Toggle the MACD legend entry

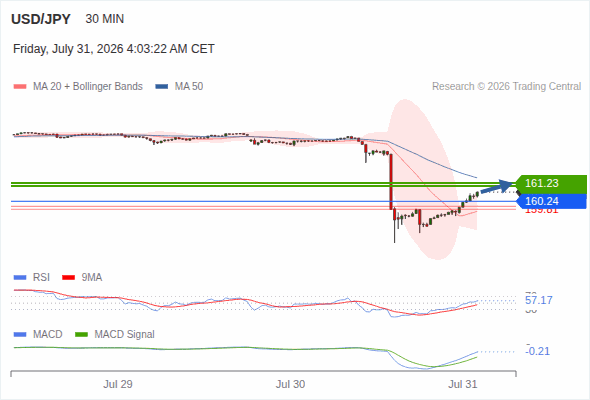click(x=38, y=334)
